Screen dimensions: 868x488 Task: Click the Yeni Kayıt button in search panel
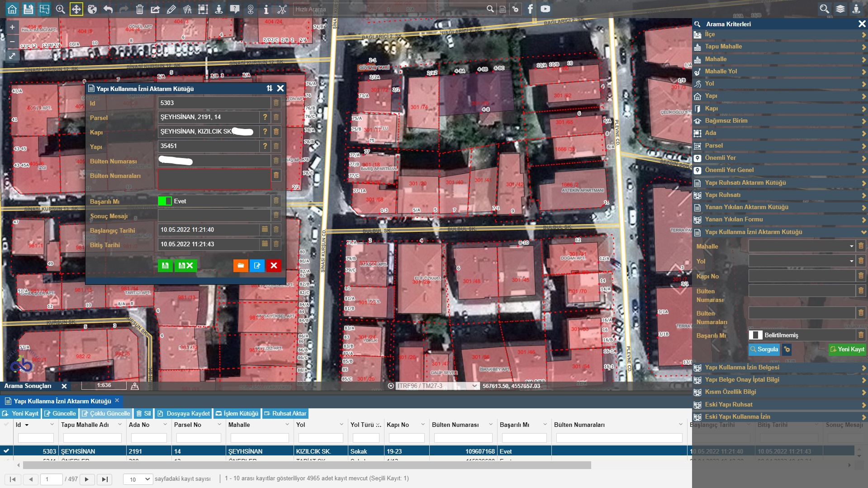(847, 349)
